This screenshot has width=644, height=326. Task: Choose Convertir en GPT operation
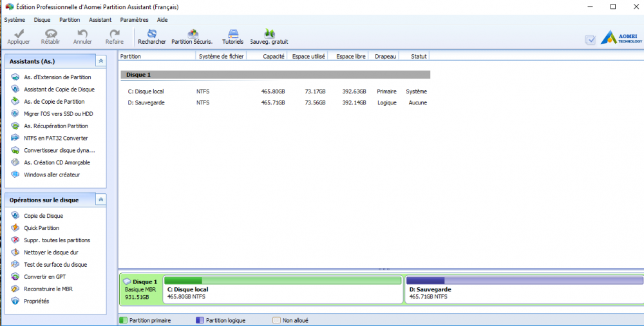coord(45,276)
